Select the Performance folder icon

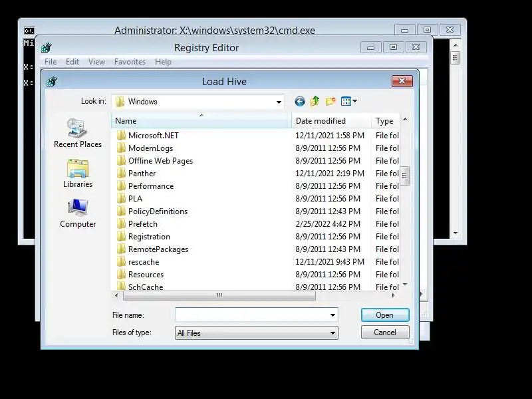[121, 186]
